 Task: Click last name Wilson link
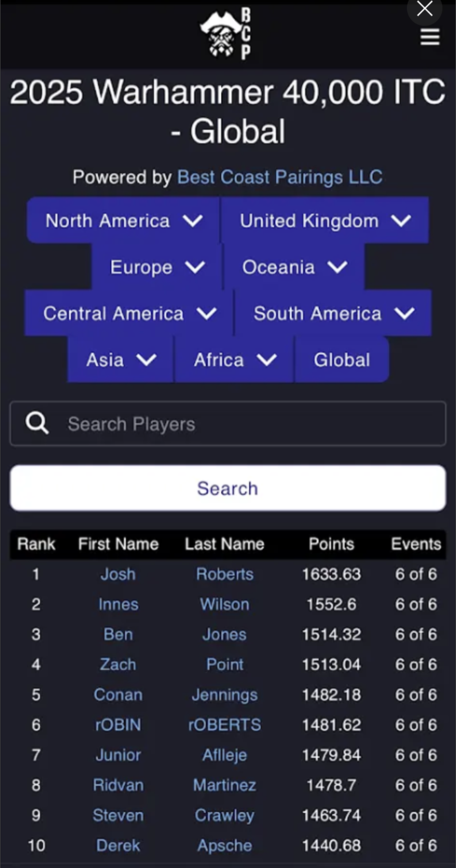click(x=224, y=604)
